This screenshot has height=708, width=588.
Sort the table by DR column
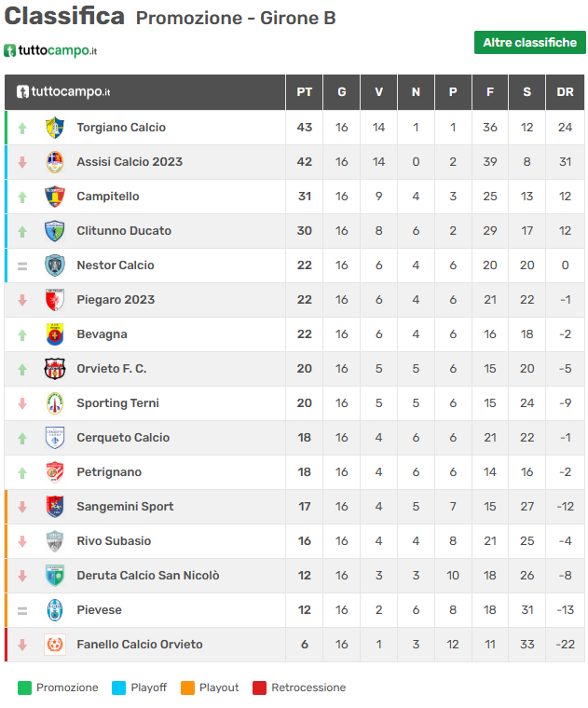tap(565, 92)
